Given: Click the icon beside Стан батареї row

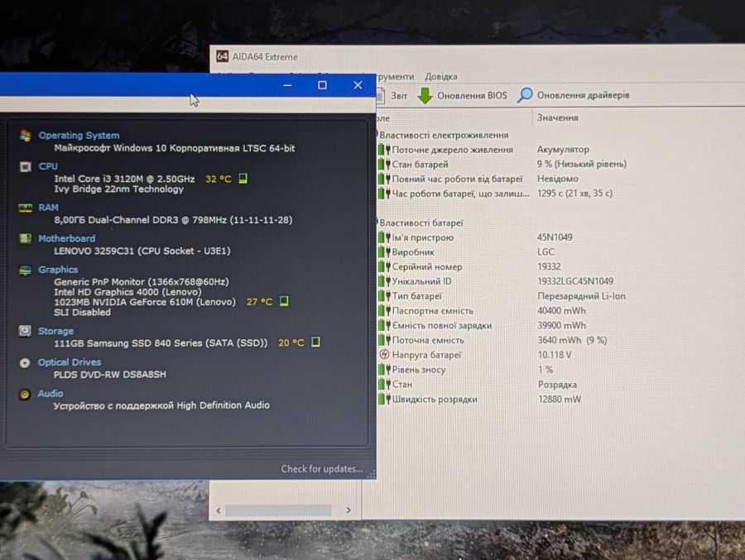Looking at the screenshot, I should [384, 165].
